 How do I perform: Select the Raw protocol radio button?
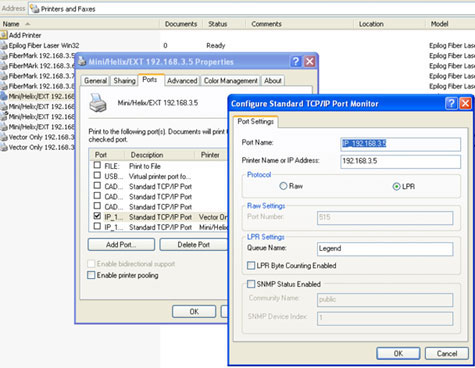coord(283,186)
